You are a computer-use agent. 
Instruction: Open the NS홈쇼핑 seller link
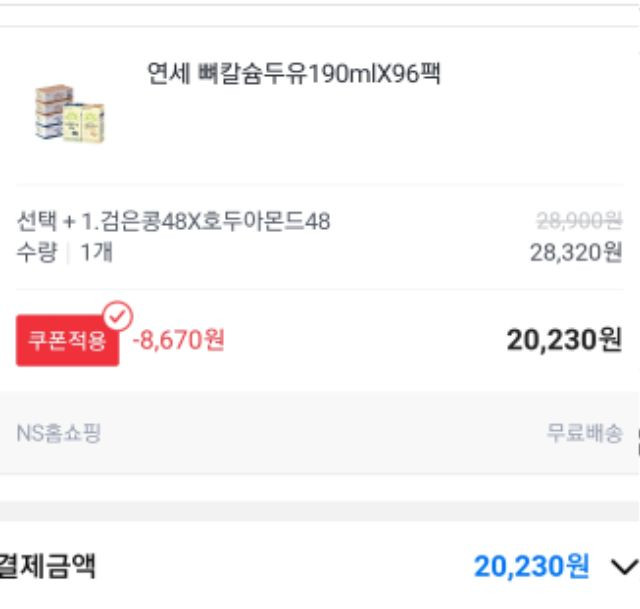tap(58, 433)
